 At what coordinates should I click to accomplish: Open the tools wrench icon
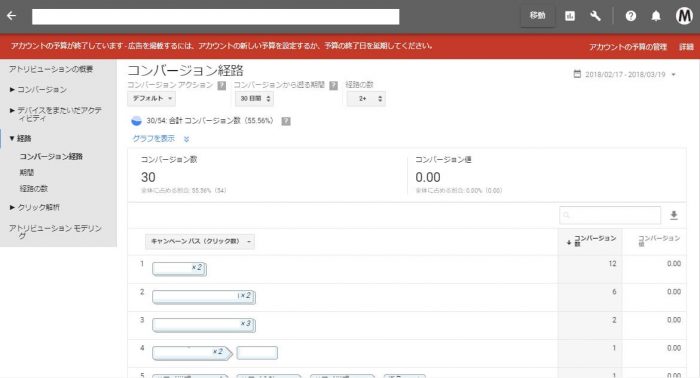tap(595, 17)
